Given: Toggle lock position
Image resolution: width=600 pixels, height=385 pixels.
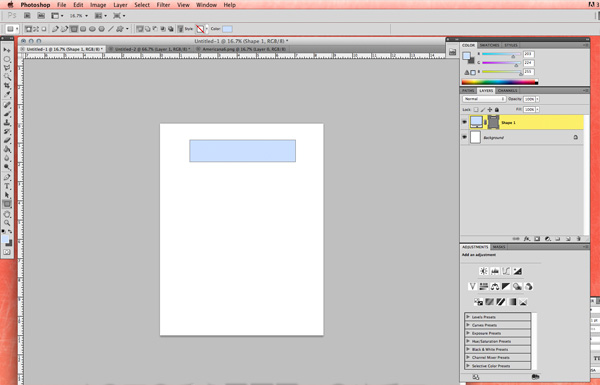Looking at the screenshot, I should tap(490, 110).
